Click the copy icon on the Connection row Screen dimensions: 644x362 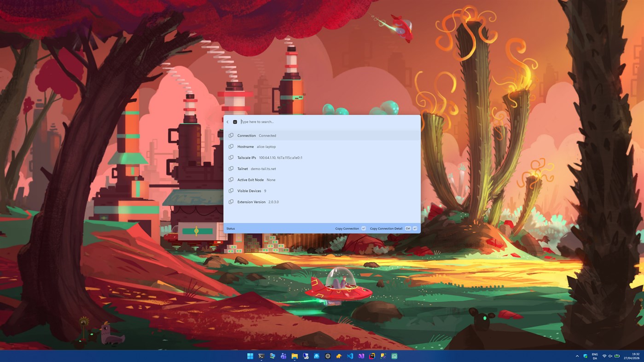(x=231, y=136)
